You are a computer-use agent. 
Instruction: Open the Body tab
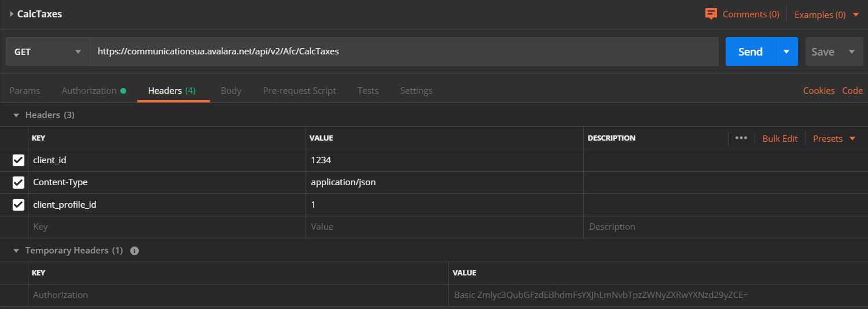click(x=231, y=90)
